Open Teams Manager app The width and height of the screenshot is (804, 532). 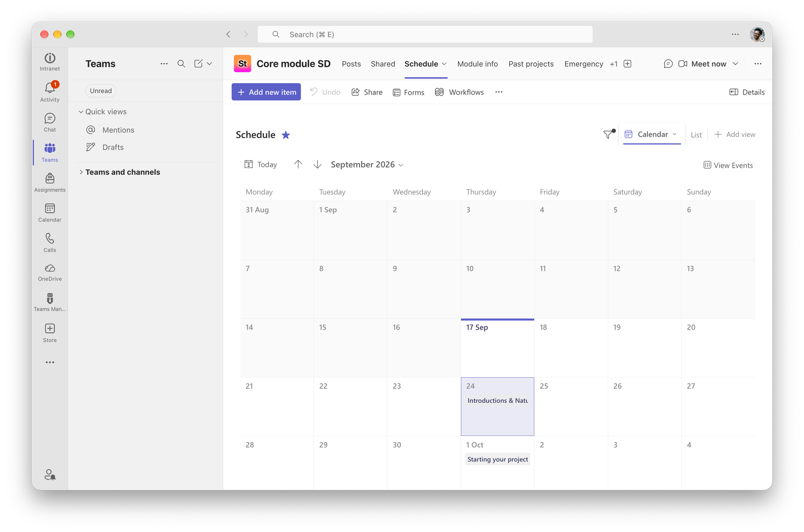50,303
